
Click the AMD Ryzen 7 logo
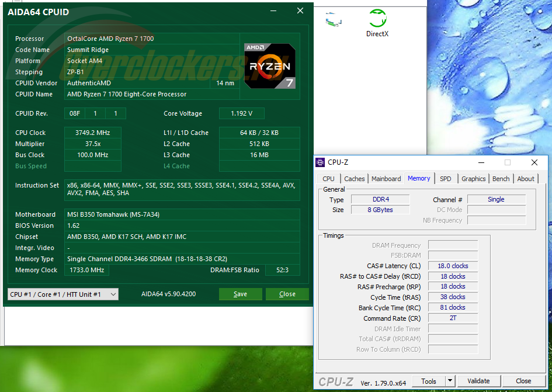(x=270, y=66)
